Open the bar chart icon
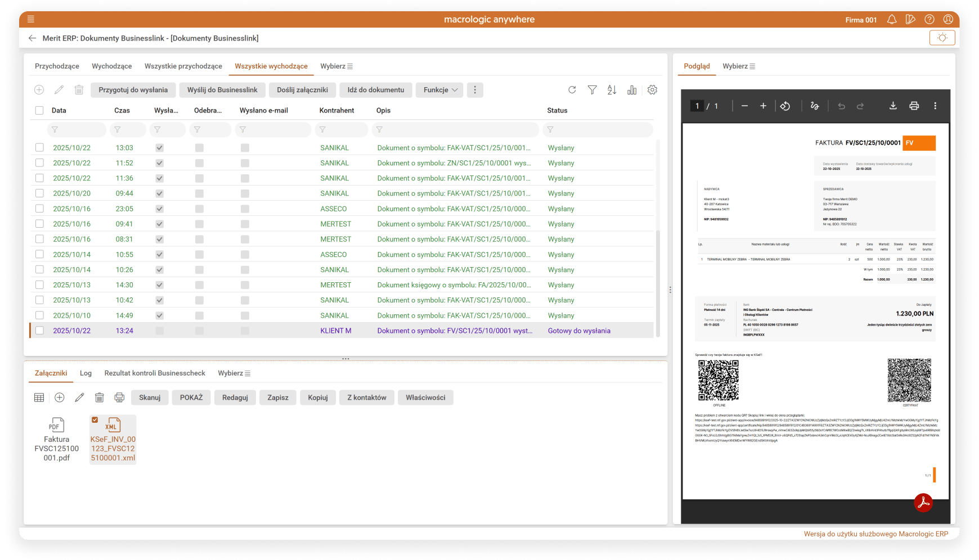 (632, 90)
